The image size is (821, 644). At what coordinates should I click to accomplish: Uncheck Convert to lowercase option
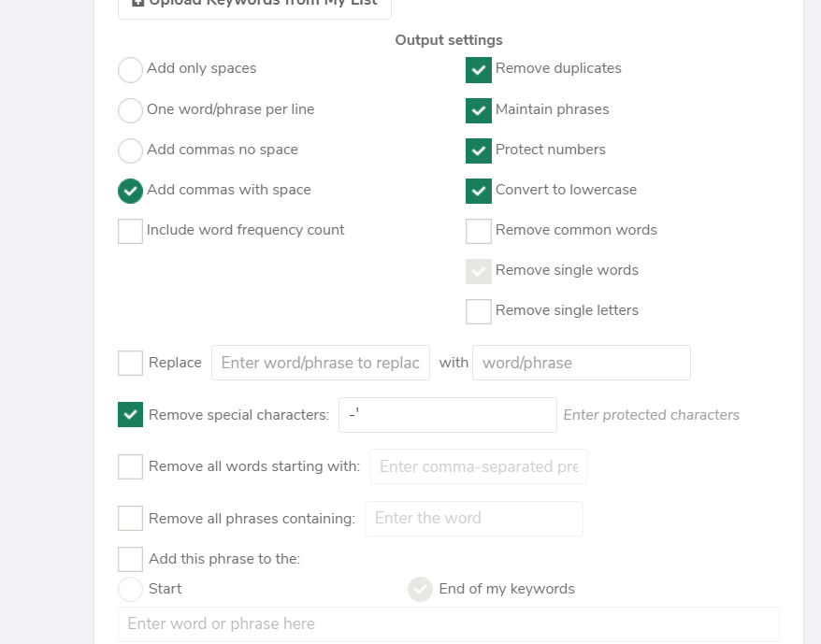pos(479,191)
